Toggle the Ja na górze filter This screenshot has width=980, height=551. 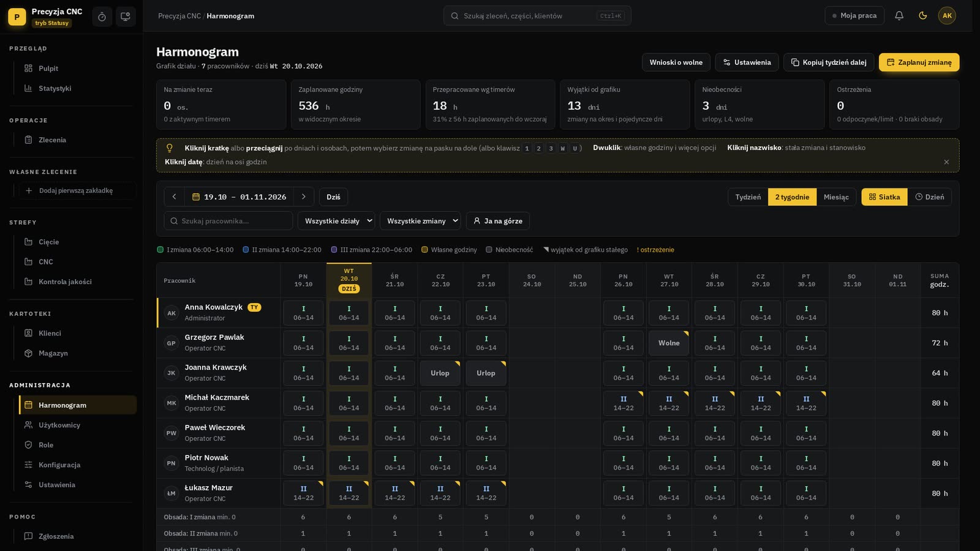click(x=497, y=221)
